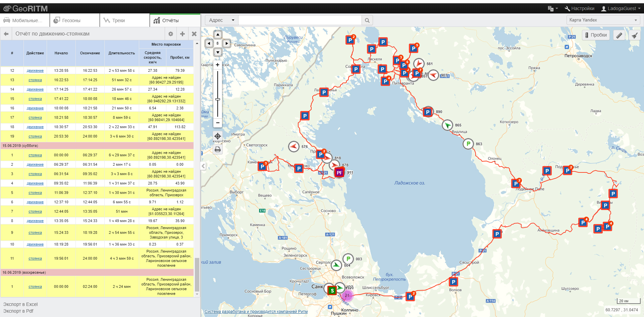Screen dimensions: 644x317
Task: Click the print map icon
Action: coord(218,149)
